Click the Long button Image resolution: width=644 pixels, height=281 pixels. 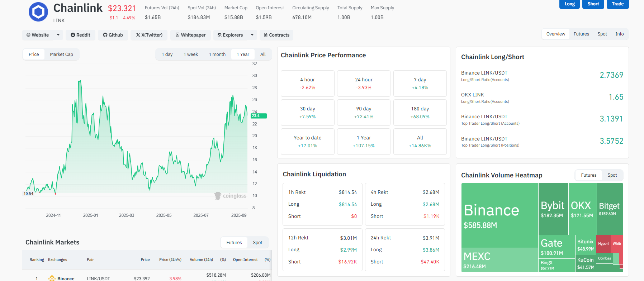[x=569, y=4]
